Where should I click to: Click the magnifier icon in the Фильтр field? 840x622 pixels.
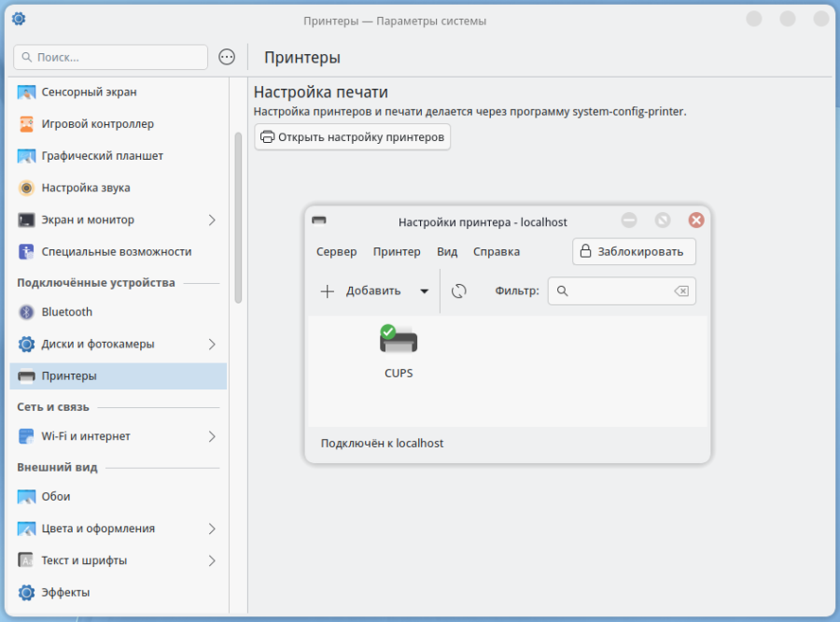click(562, 291)
